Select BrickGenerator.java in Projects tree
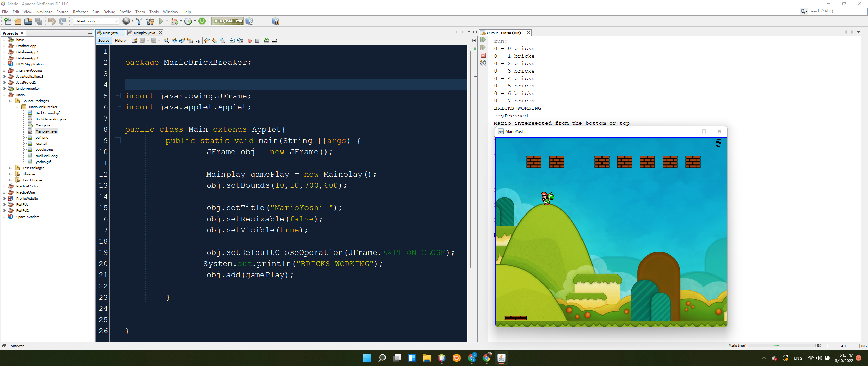 51,119
